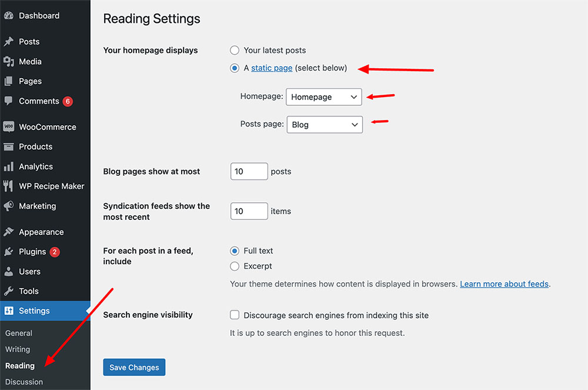Viewport: 588px width, 390px height.
Task: Open the Products menu label
Action: 36,146
